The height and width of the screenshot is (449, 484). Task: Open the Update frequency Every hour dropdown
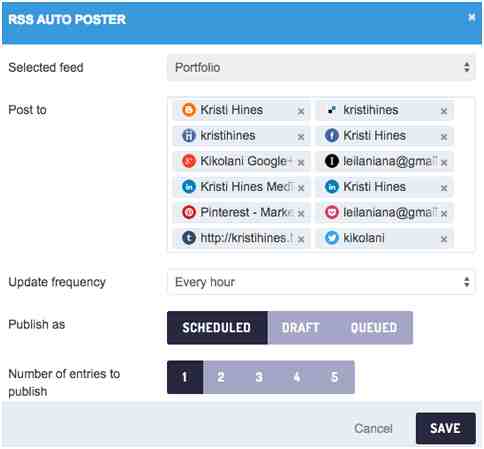[x=321, y=282]
